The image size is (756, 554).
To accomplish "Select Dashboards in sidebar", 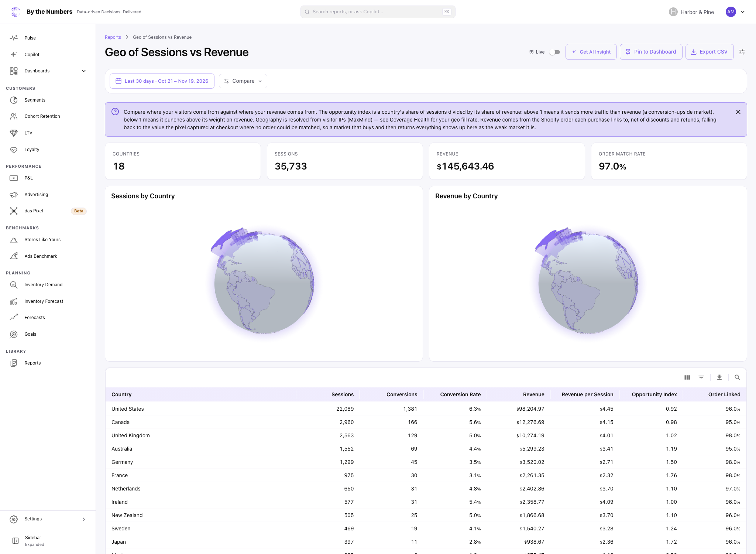I will click(48, 71).
